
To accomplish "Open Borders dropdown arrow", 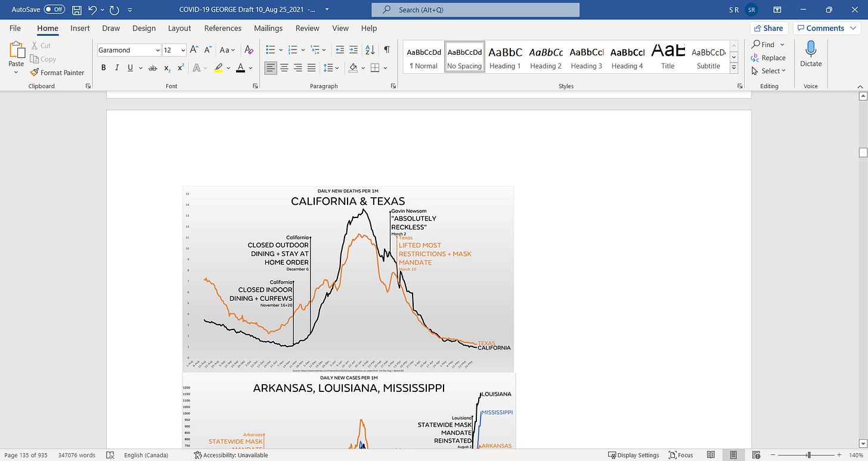I will (386, 68).
